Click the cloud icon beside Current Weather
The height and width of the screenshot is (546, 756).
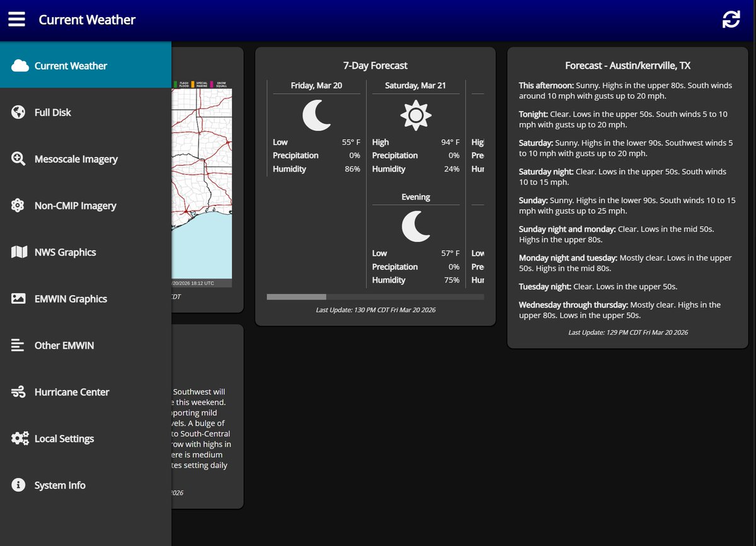(20, 66)
